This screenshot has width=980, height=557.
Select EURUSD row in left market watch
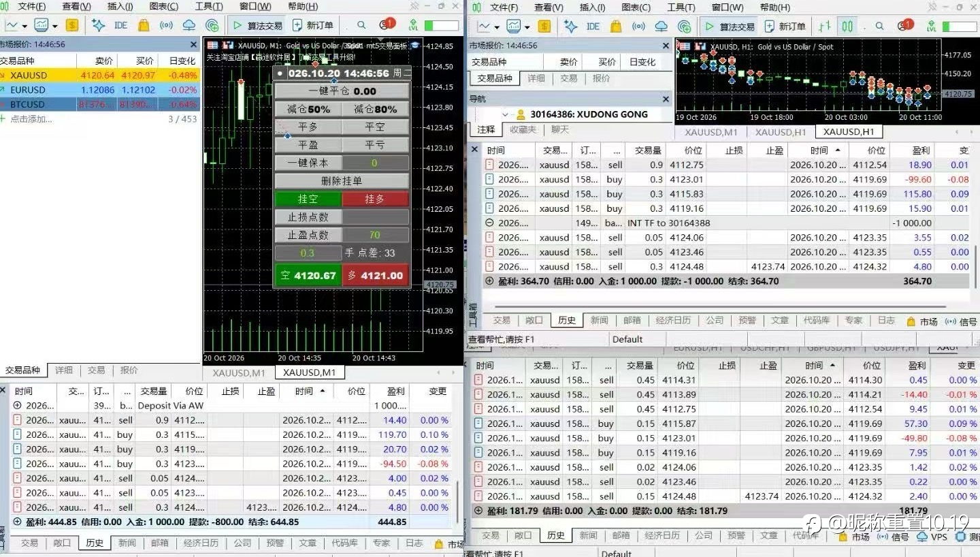click(100, 90)
